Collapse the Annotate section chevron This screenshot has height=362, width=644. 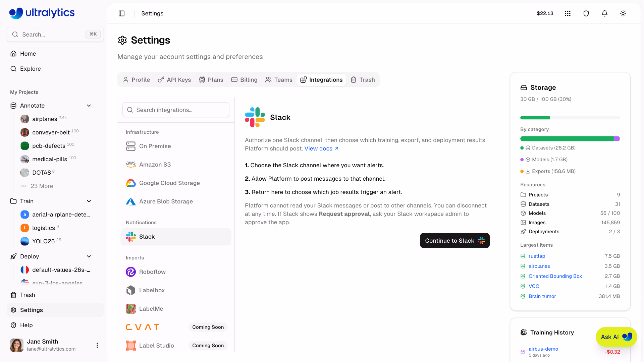89,106
